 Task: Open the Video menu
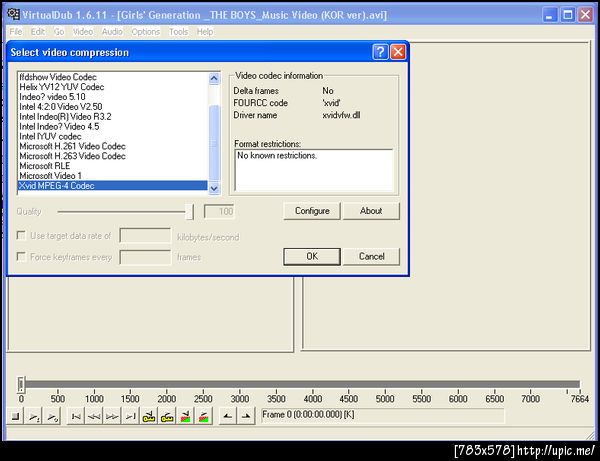pos(83,32)
